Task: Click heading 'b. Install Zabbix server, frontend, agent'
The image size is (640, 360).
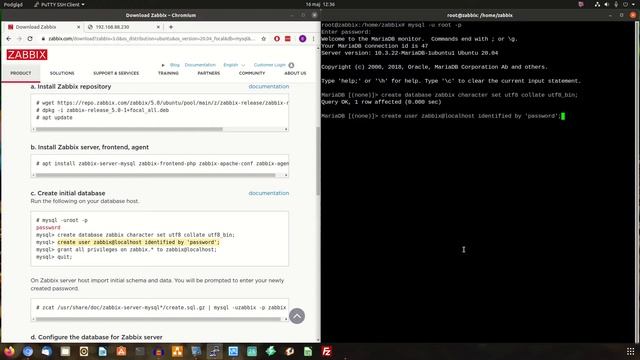Action: pos(89,147)
